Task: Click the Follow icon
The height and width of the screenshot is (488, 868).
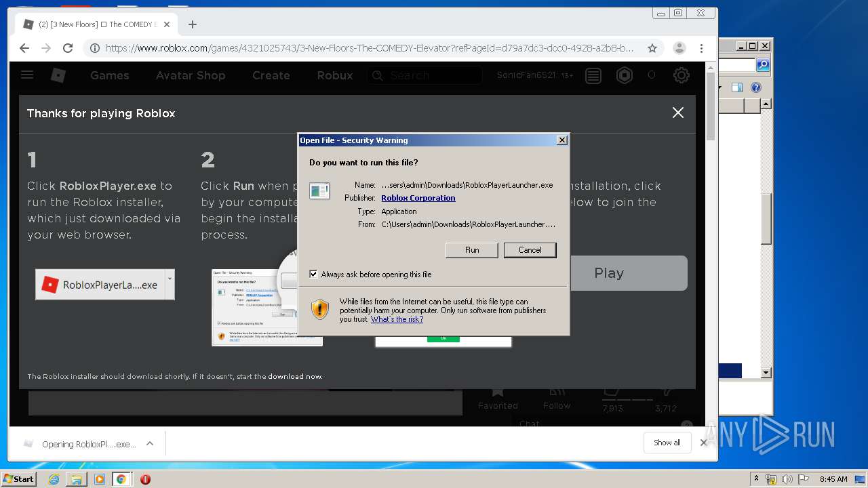Action: tap(557, 392)
